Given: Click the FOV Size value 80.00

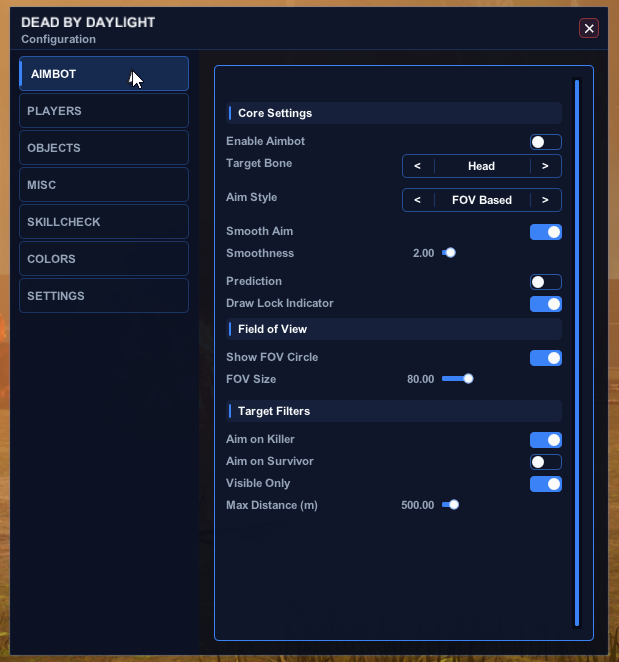Looking at the screenshot, I should click(420, 379).
